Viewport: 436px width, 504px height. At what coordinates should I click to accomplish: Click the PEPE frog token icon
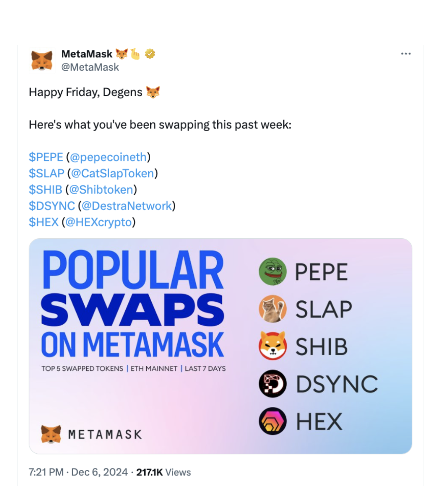pyautogui.click(x=273, y=272)
